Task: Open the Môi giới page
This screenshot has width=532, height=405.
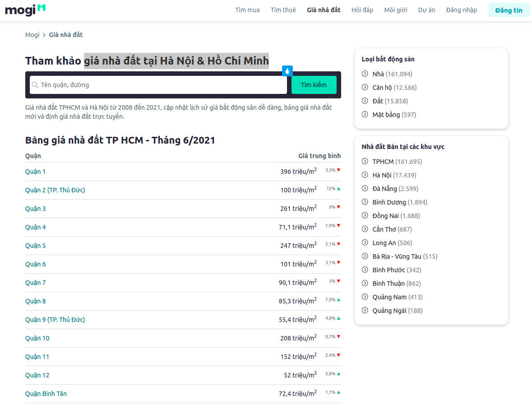Action: pyautogui.click(x=396, y=10)
